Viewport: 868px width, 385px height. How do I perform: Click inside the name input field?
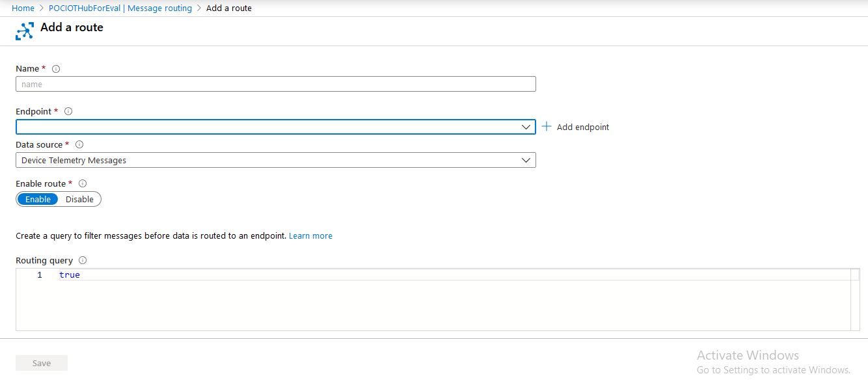[x=276, y=84]
